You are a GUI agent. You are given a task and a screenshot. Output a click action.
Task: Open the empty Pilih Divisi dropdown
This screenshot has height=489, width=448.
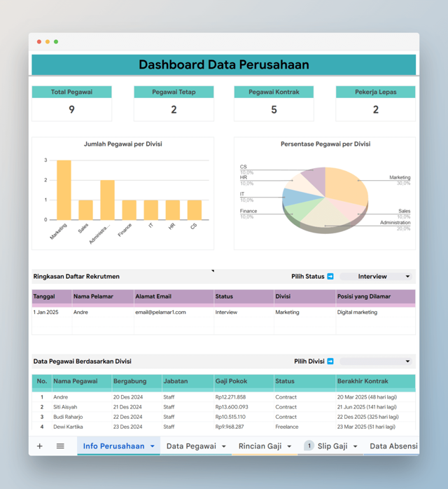pos(376,361)
